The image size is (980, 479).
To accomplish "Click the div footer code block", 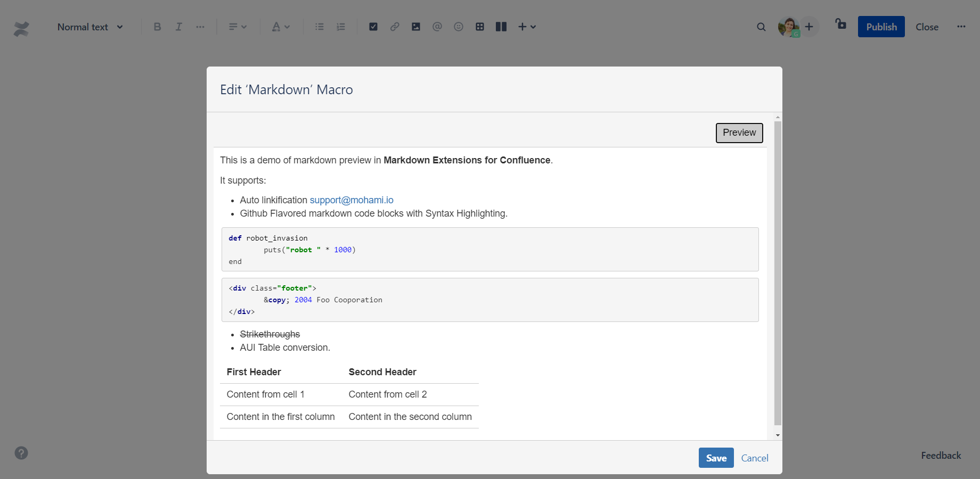I will point(490,300).
